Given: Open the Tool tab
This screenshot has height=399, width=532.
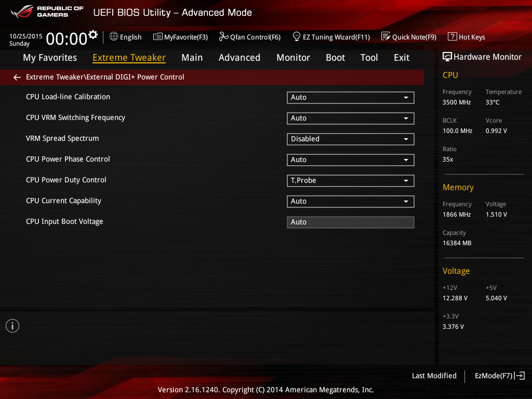Looking at the screenshot, I should (x=369, y=58).
